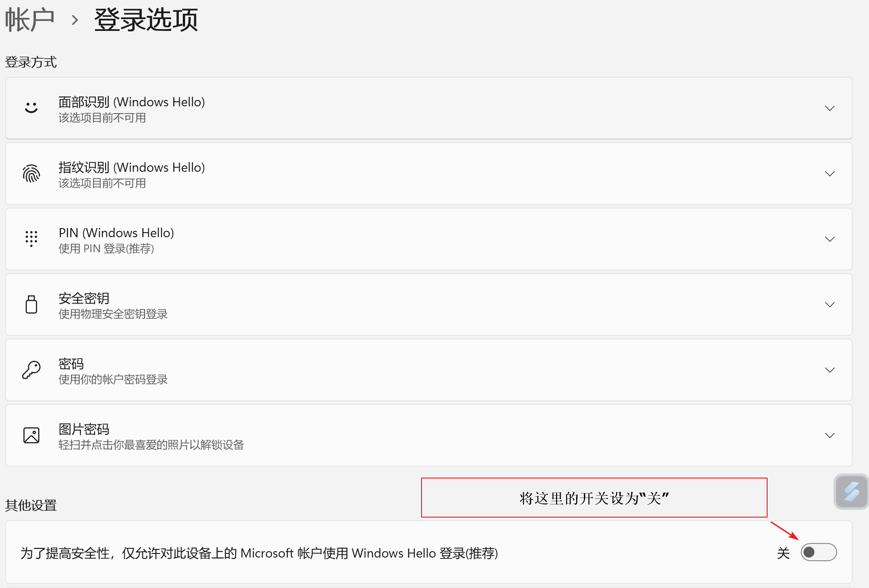Click 该选项目前不可用 under 面部识别
This screenshot has width=869, height=588.
(102, 118)
